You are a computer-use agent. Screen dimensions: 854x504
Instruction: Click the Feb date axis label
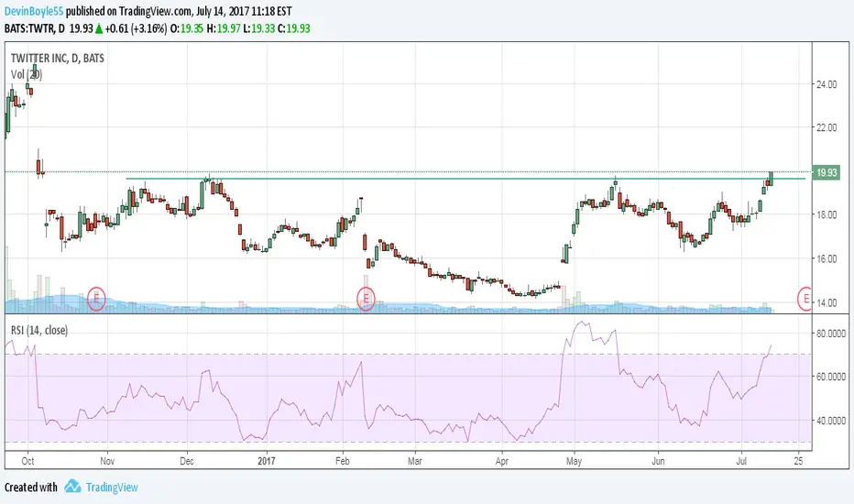[x=343, y=461]
